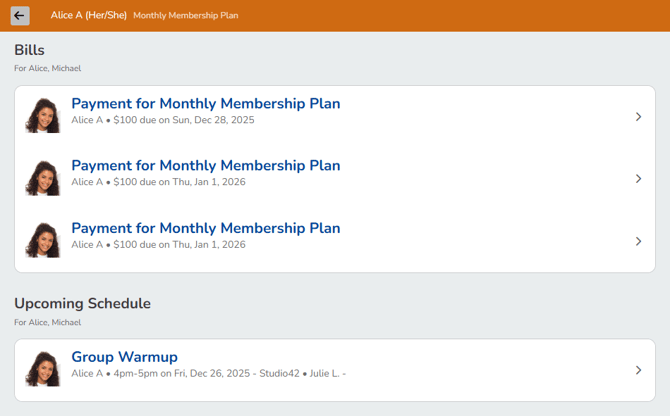This screenshot has height=416, width=670.
Task: Click the avatar on the middle bill row
Action: pos(43,178)
